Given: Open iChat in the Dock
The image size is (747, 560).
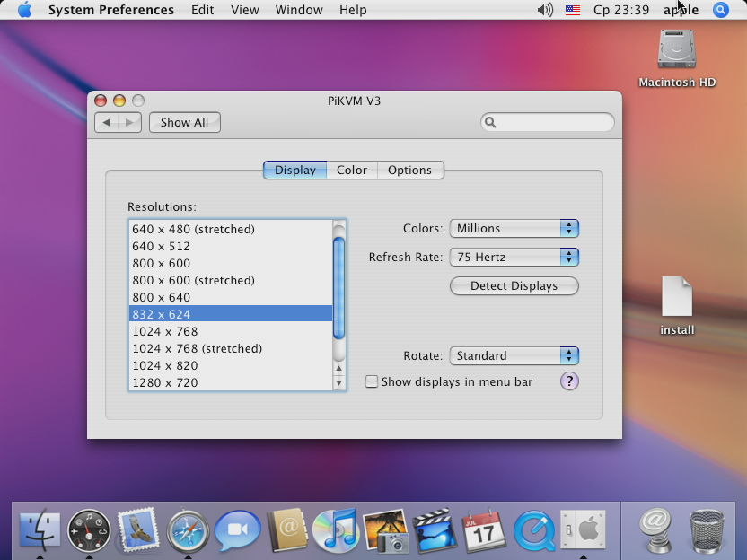Looking at the screenshot, I should coord(237,531).
